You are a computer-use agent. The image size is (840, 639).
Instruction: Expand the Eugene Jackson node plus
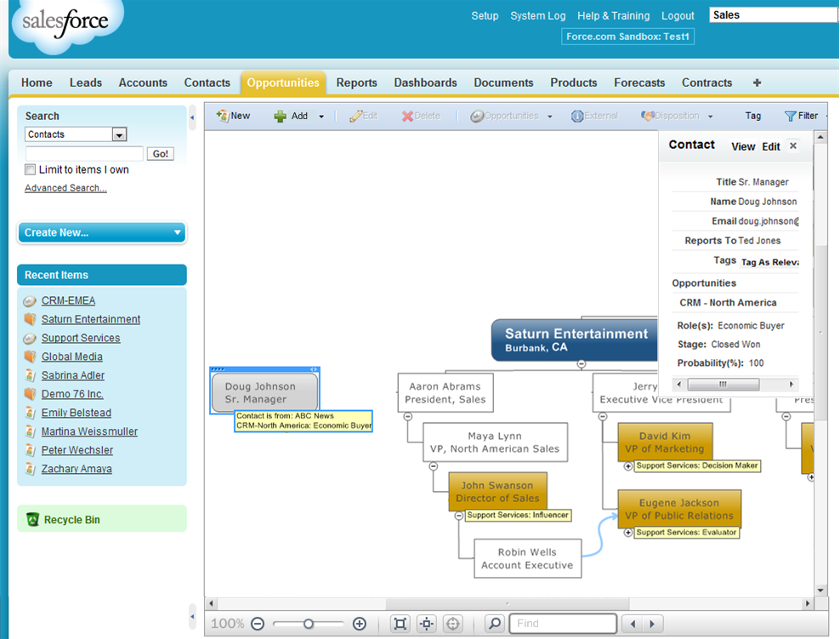[627, 533]
